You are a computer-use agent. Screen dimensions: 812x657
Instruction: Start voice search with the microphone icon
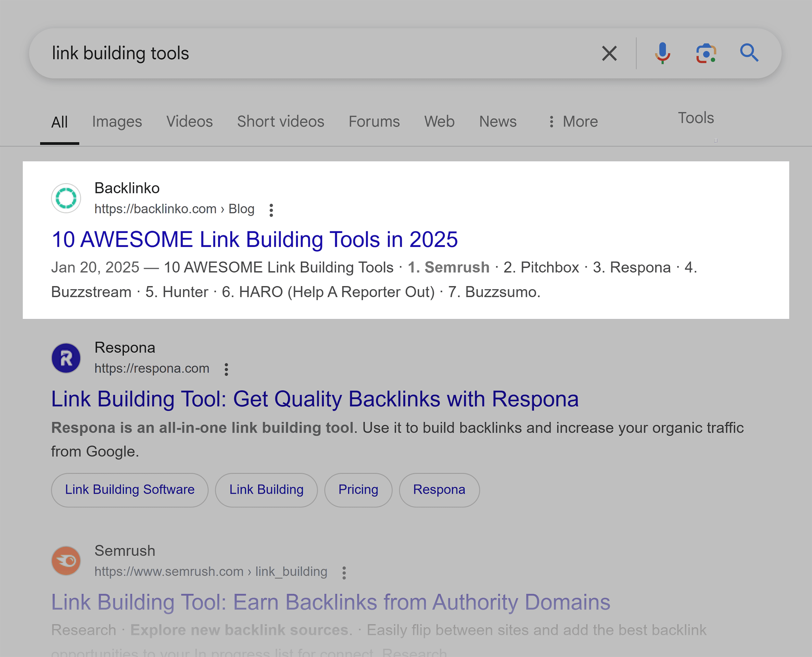pos(662,53)
